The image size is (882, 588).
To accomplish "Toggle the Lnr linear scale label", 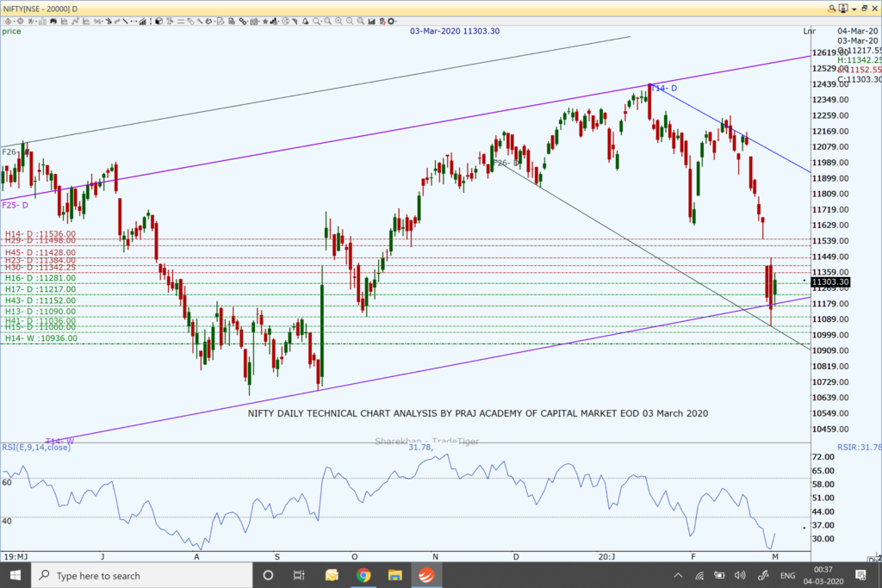I will pyautogui.click(x=809, y=32).
